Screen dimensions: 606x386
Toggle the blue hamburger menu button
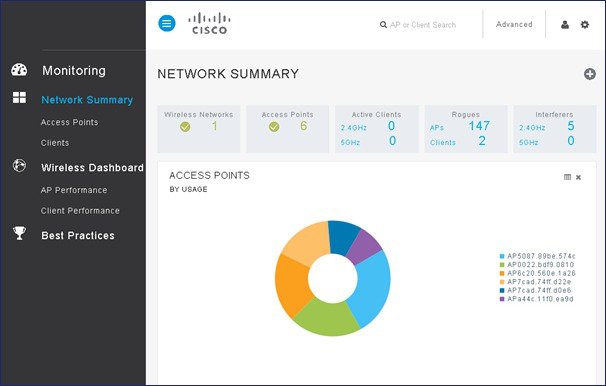coord(167,23)
